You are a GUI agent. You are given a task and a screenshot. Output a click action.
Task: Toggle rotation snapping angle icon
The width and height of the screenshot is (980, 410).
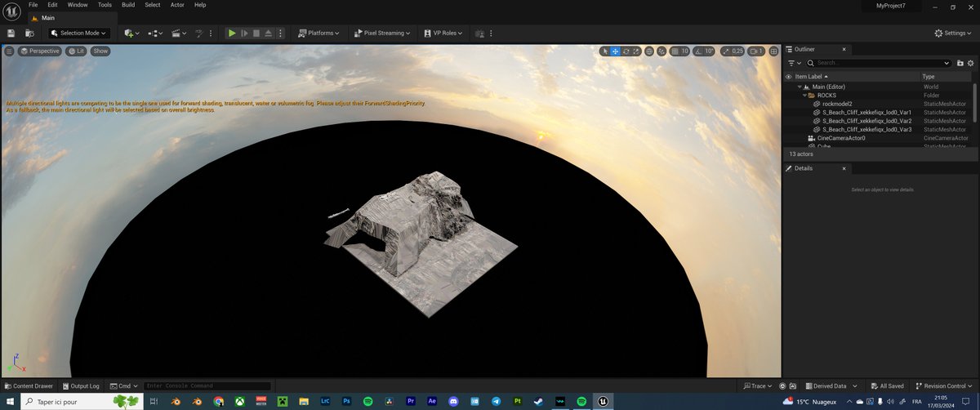[698, 51]
